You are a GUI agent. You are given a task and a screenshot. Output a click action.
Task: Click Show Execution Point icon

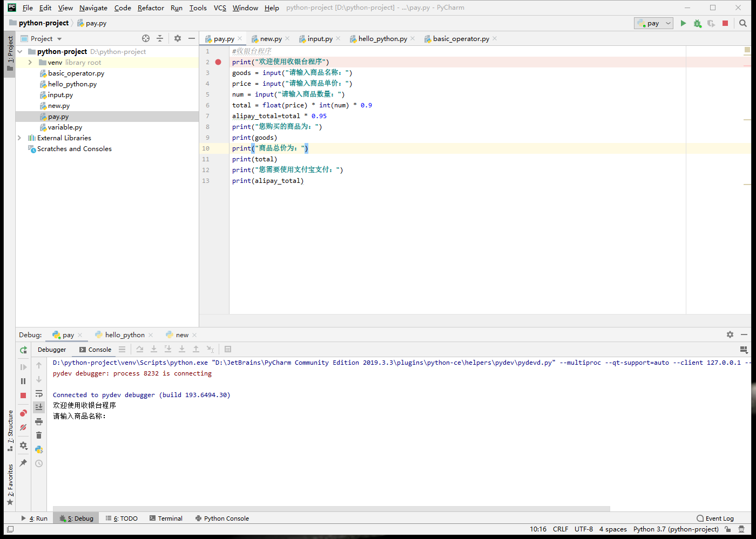point(122,350)
